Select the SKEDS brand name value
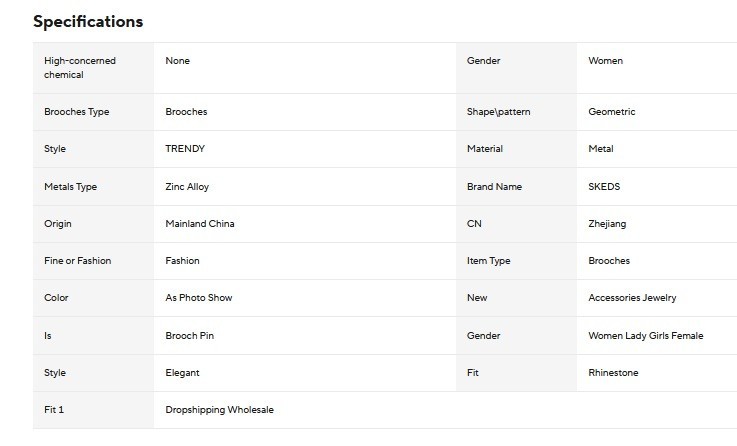737x446 pixels. (604, 187)
